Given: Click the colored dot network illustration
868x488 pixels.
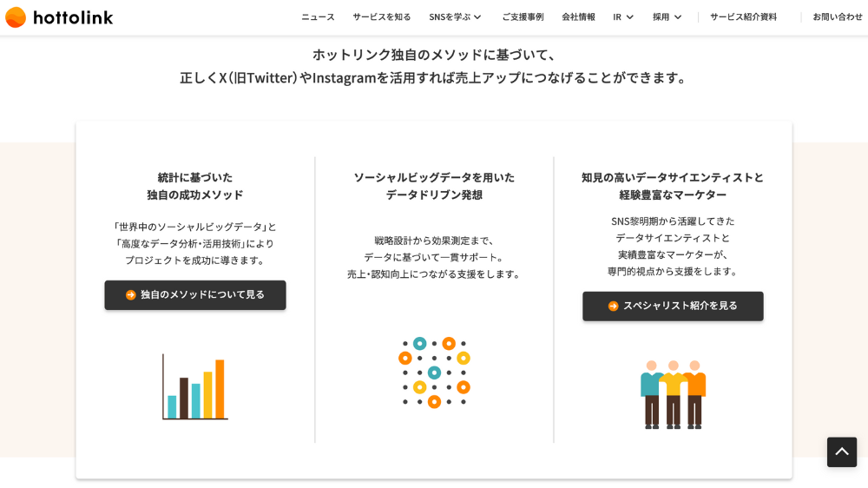Looking at the screenshot, I should click(x=434, y=373).
